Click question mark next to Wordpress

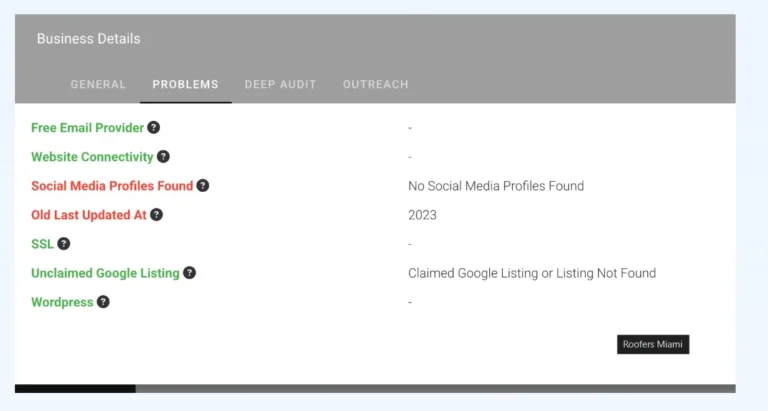[x=103, y=302]
